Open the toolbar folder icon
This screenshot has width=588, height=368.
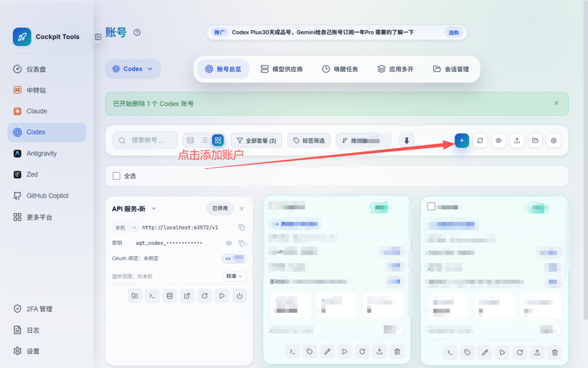pos(535,141)
